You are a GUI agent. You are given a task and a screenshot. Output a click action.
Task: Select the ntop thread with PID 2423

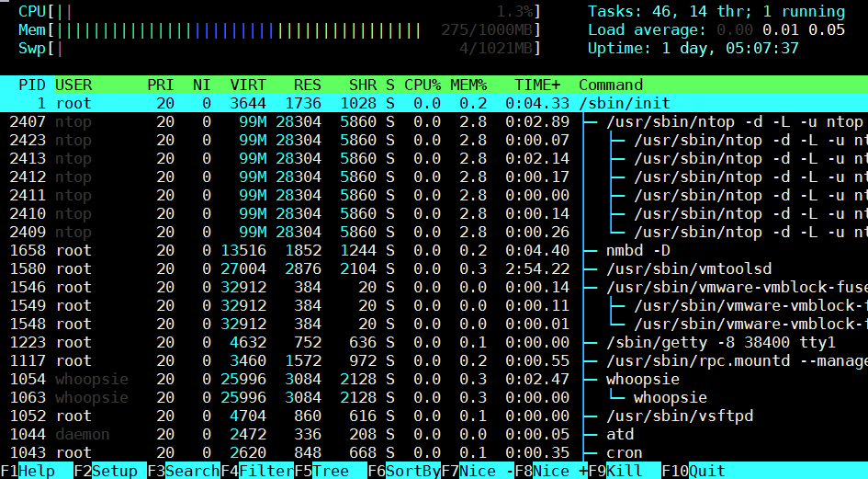(x=434, y=140)
